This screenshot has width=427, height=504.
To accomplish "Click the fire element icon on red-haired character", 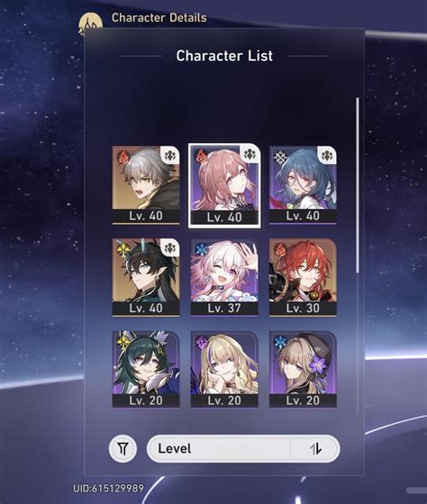I will point(281,249).
